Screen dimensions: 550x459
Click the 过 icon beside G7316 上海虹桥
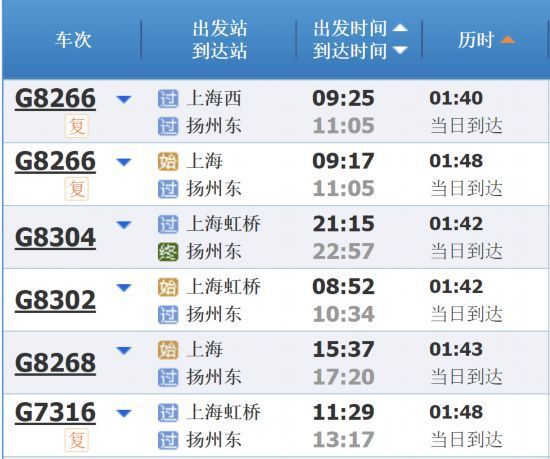click(x=168, y=412)
